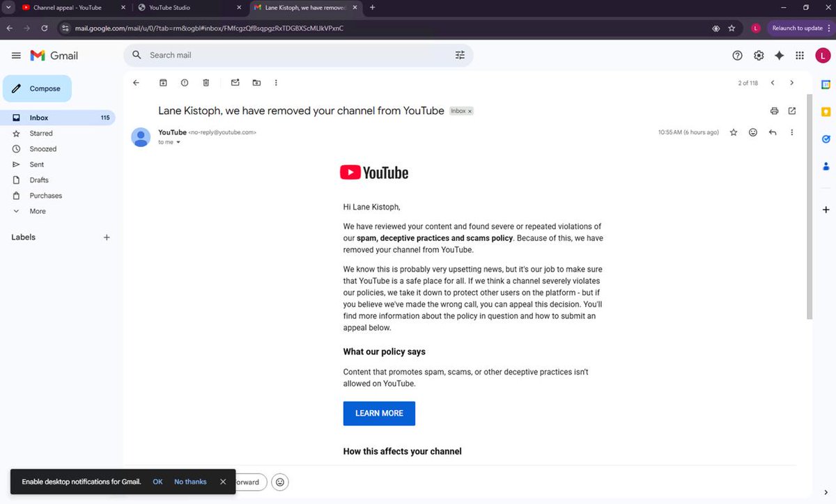Get add-ons plus icon in side panel
Viewport: 836px width, 504px height.
826,210
